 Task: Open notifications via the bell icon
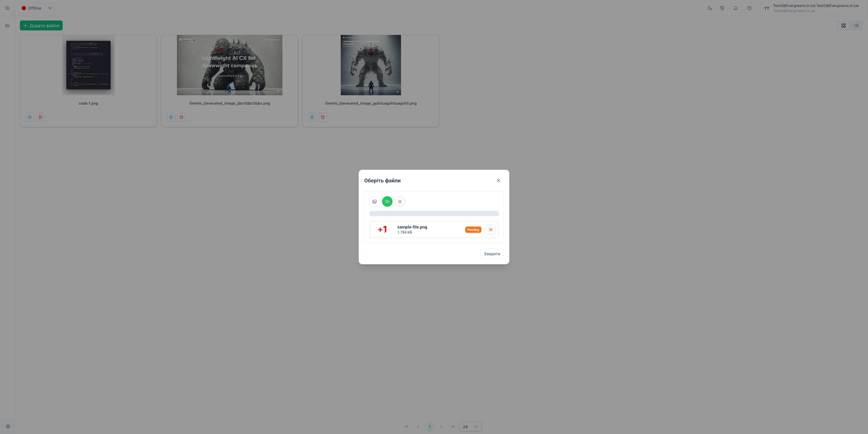pos(736,8)
